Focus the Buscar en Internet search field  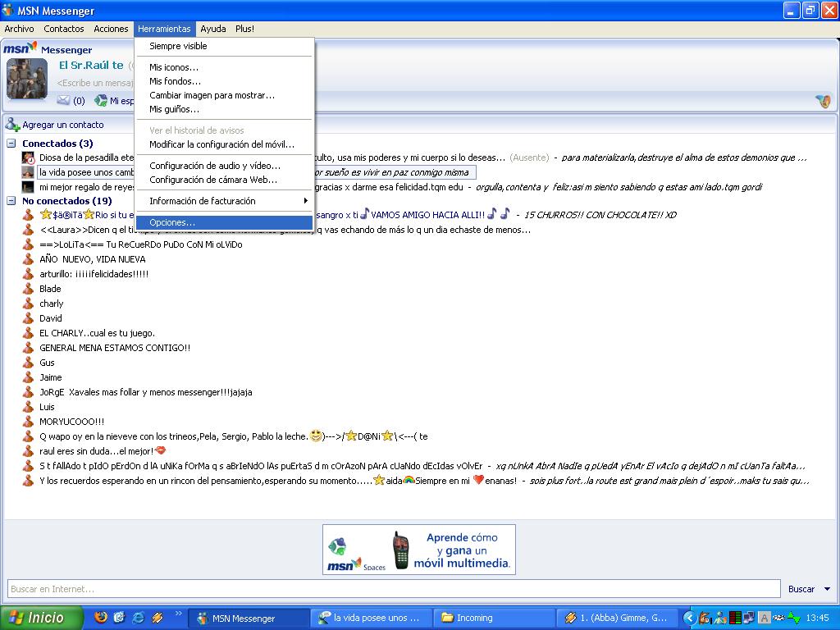click(394, 589)
